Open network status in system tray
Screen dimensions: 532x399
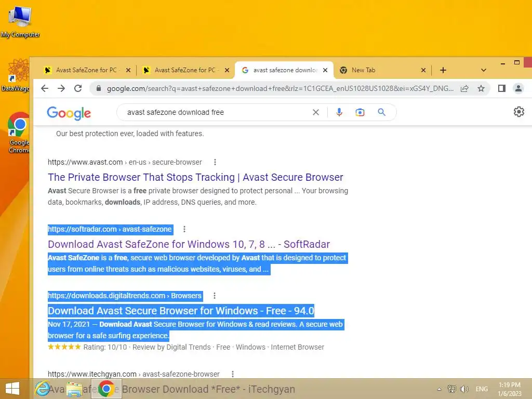click(x=451, y=389)
